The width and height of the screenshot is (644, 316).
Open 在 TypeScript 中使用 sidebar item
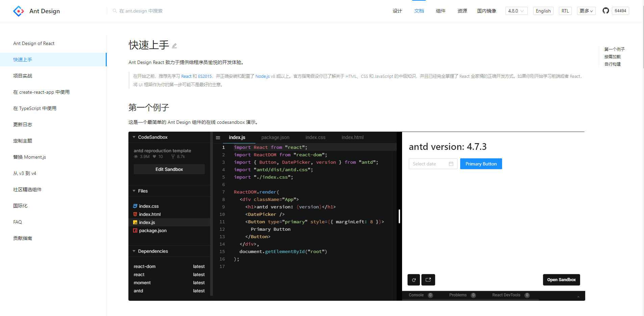(x=53, y=108)
